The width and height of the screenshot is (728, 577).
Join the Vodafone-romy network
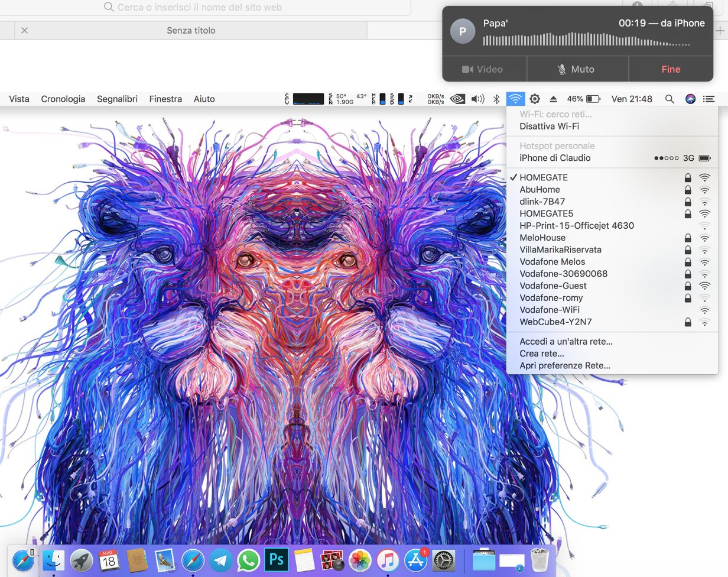pos(612,298)
